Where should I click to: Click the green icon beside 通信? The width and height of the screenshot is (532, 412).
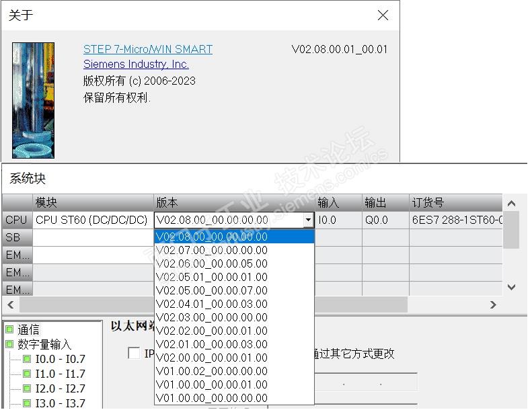point(9,329)
